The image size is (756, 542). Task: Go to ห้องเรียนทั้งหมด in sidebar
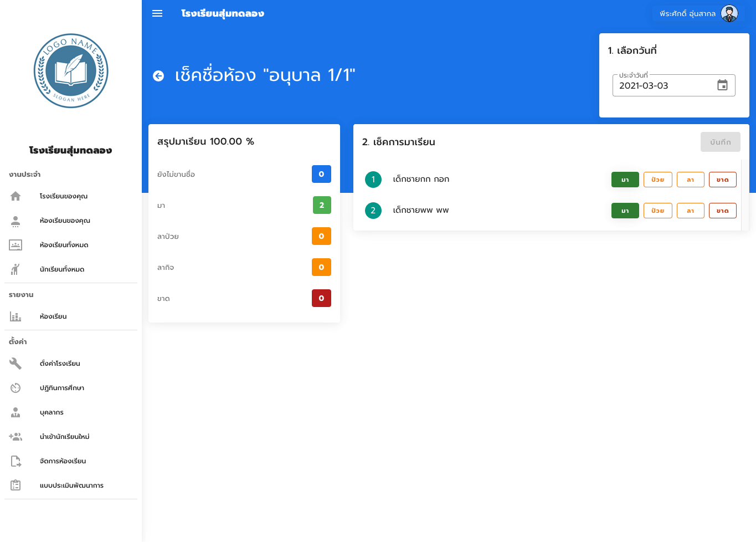(64, 245)
